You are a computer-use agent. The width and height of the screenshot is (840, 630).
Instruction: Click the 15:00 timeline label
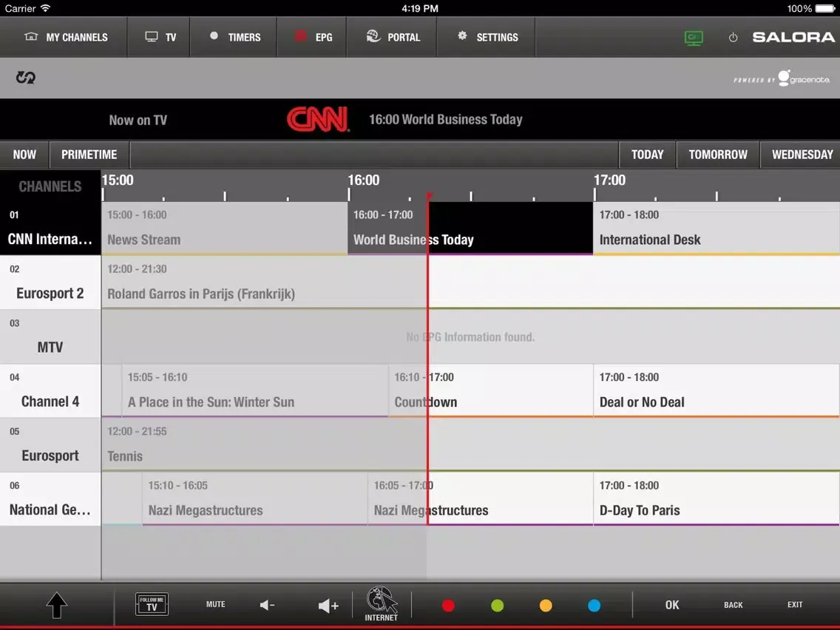(118, 180)
